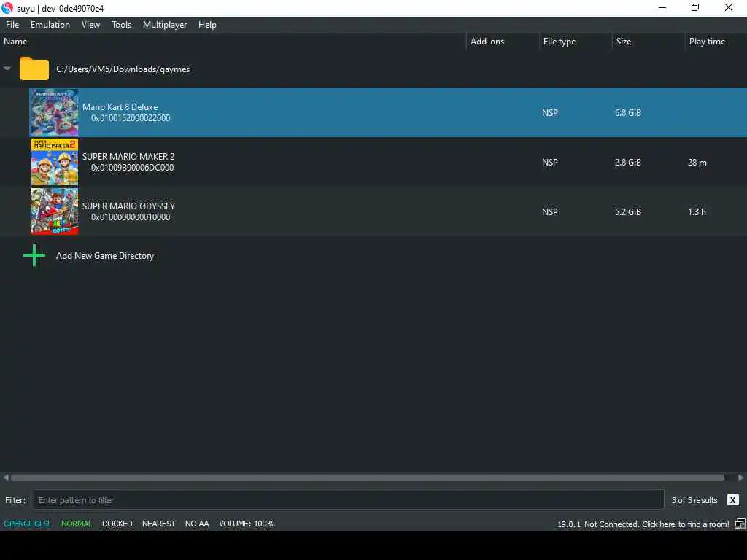747x560 pixels.
Task: Toggle the NORMAL GPU accuracy status button
Action: tap(76, 524)
